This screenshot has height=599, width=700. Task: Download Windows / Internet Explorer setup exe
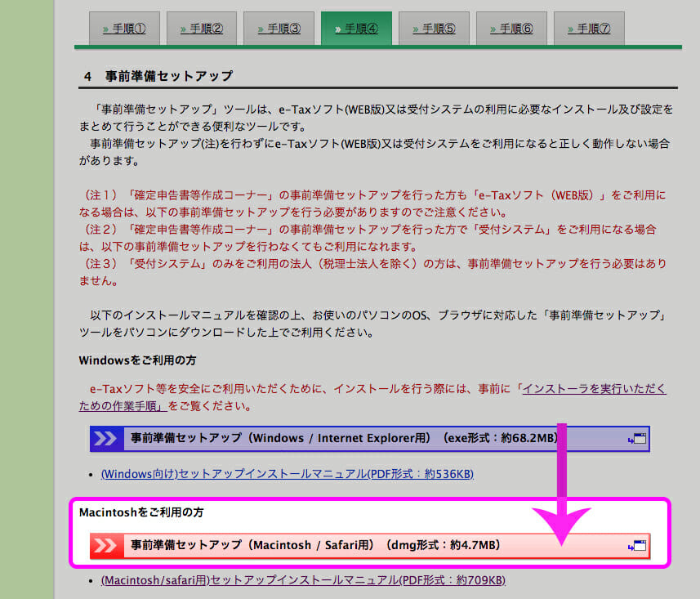(x=370, y=438)
